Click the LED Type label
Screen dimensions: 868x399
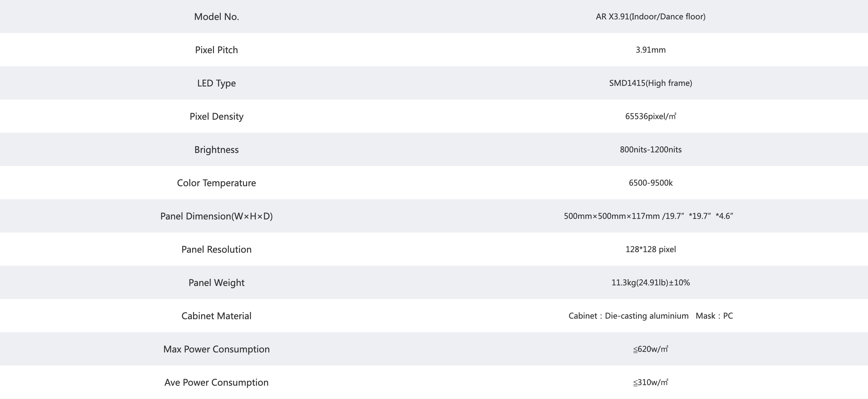tap(216, 83)
